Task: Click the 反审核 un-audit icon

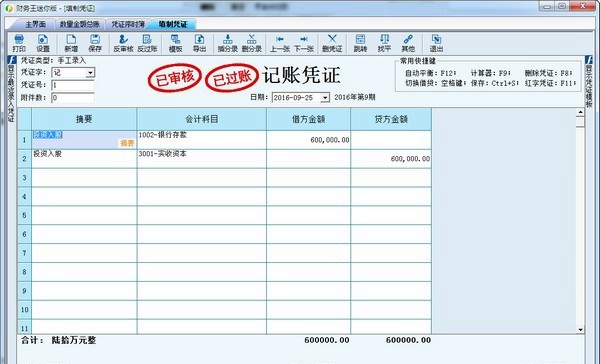Action: (x=123, y=43)
